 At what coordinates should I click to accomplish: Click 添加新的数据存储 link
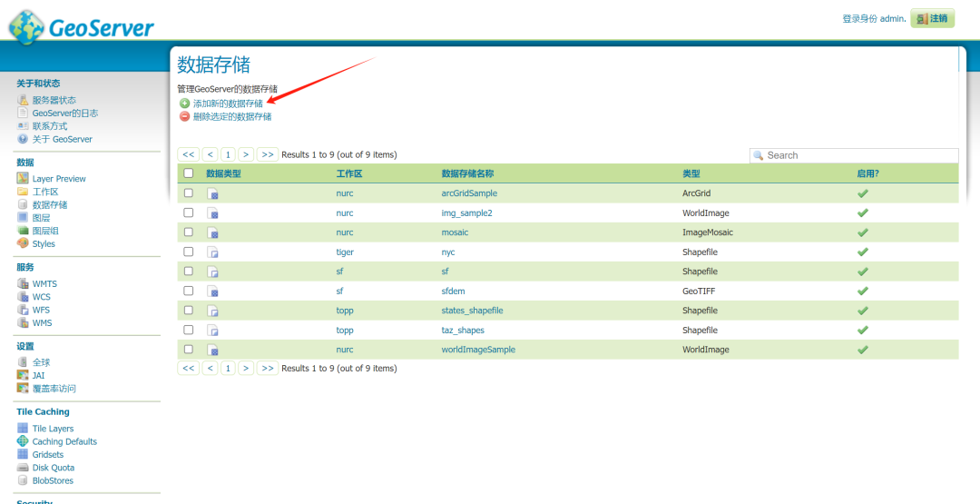pos(228,104)
